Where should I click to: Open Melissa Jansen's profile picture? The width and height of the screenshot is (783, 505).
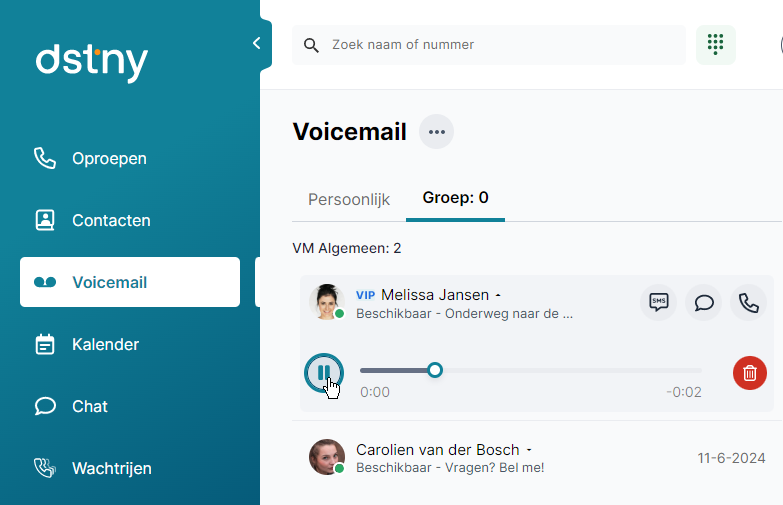point(325,301)
